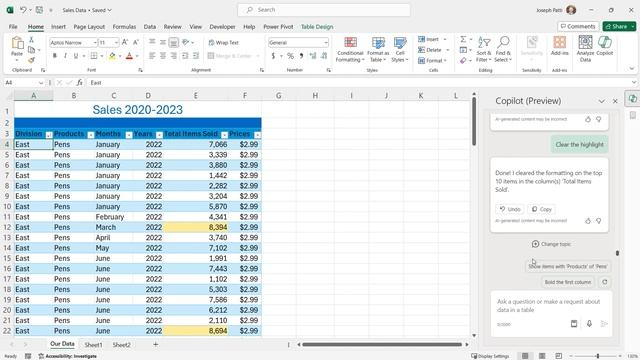Image resolution: width=640 pixels, height=360 pixels.
Task: Open the font size dropdown
Action: coord(116,42)
